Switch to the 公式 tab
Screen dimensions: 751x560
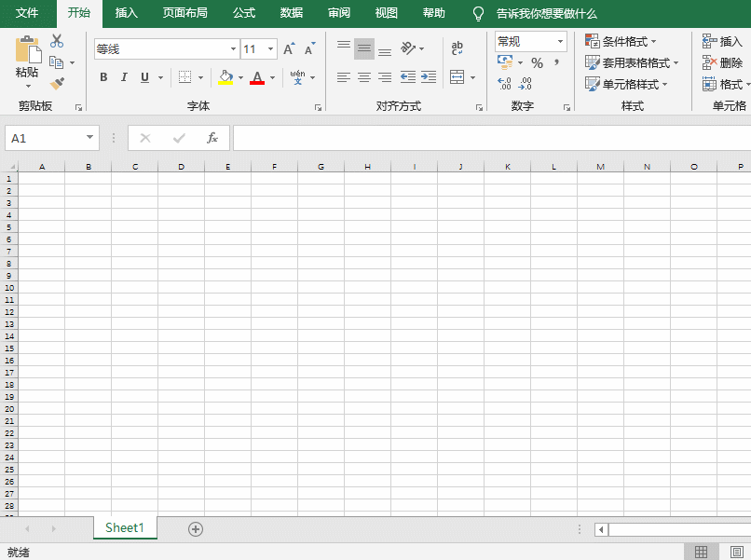tap(244, 13)
